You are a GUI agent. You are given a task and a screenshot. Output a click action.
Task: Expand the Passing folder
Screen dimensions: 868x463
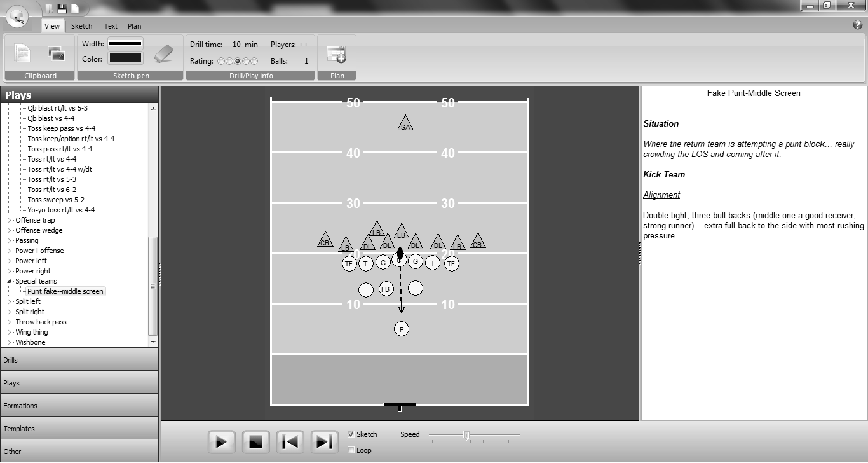point(9,240)
